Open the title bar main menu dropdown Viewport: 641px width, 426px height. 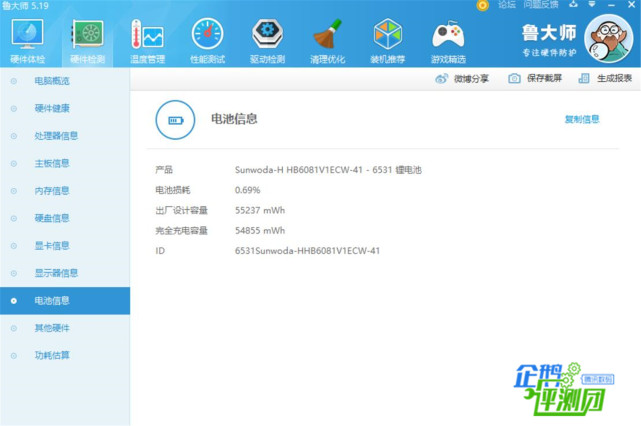point(592,4)
